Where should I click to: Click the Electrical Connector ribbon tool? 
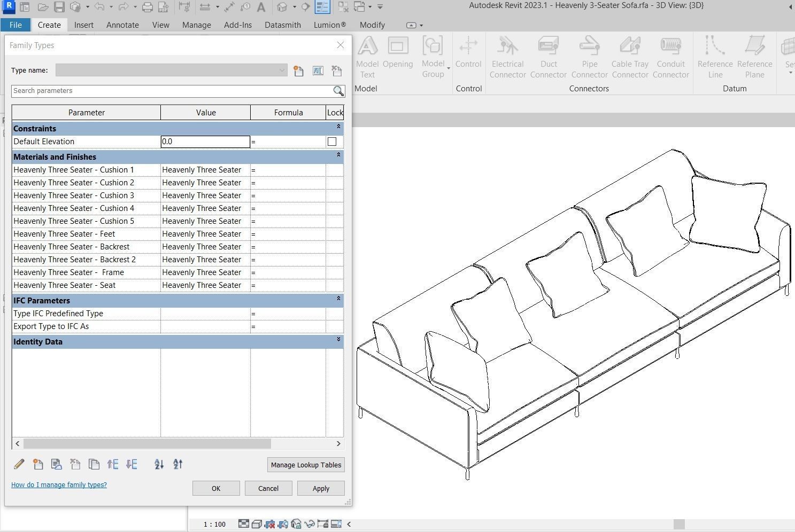pyautogui.click(x=507, y=58)
